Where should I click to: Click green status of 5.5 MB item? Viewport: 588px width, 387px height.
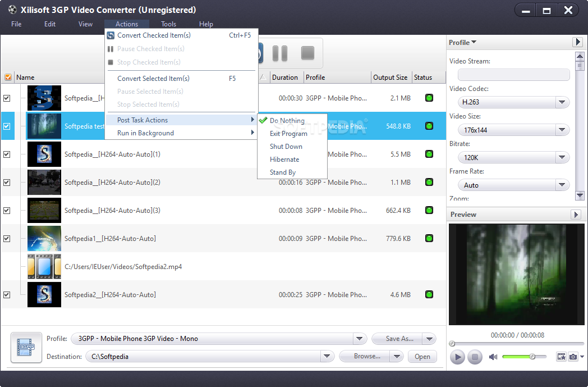(x=429, y=154)
